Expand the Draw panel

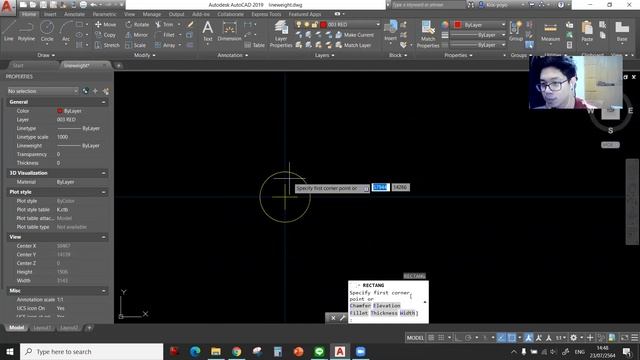[x=46, y=55]
